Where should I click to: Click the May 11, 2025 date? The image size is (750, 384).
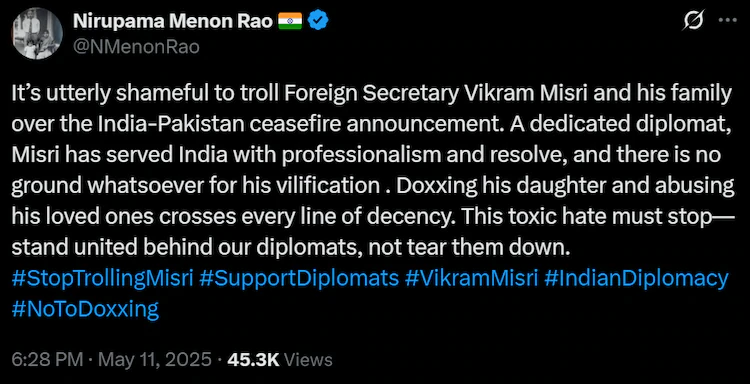tap(149, 360)
